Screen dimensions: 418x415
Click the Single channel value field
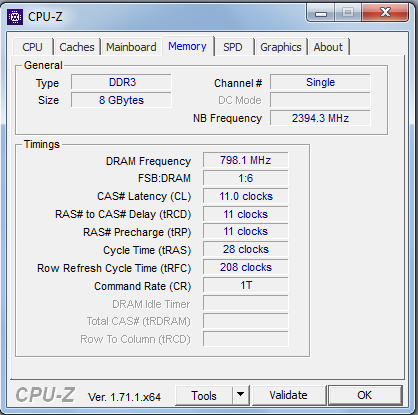[x=320, y=82]
